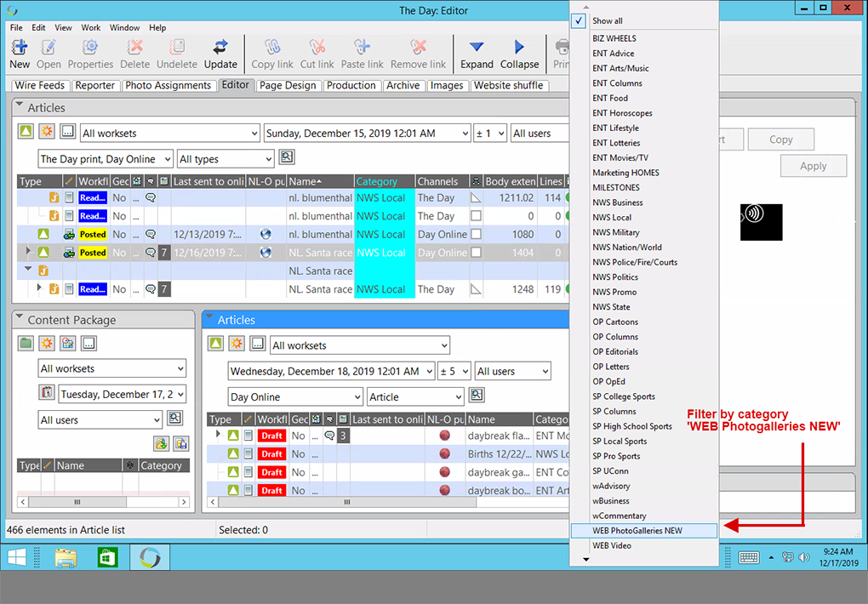Switch to the Wire Feeds tab
Screen dimensions: 868x604
(x=40, y=85)
